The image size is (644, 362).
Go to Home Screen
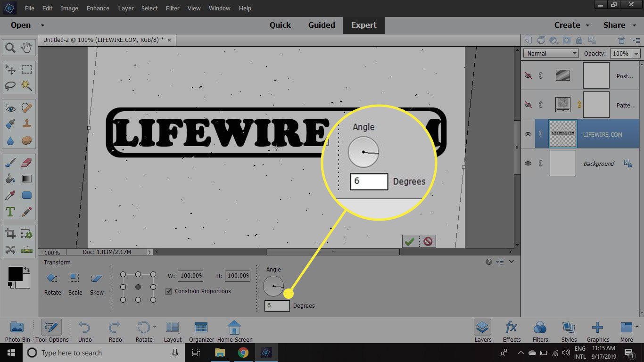coord(235,332)
